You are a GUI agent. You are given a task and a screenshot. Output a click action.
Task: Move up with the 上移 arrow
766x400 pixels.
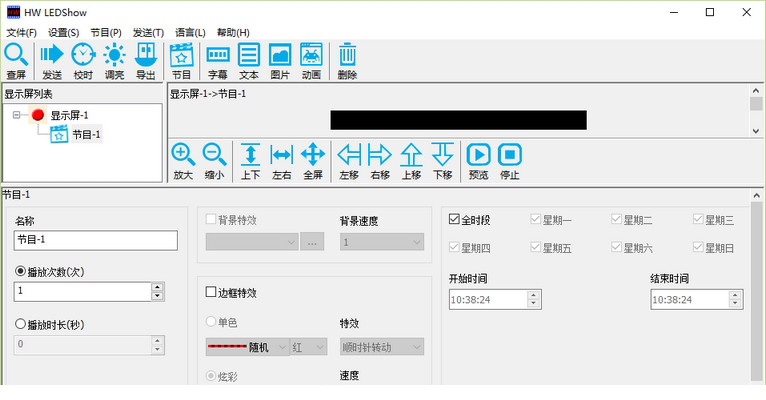point(411,161)
